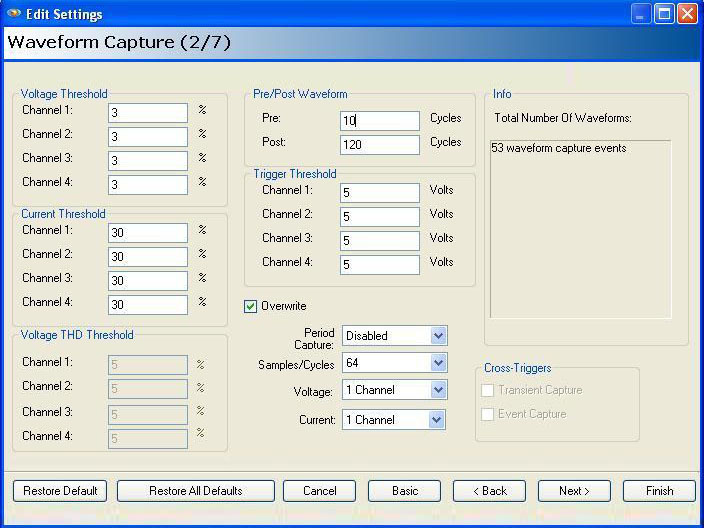The image size is (704, 528).
Task: Click the Info group label
Action: point(502,94)
